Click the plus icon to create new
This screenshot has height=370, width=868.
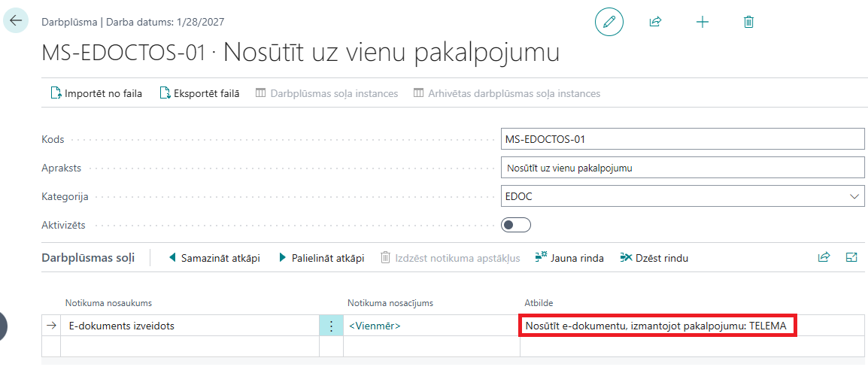pyautogui.click(x=702, y=22)
